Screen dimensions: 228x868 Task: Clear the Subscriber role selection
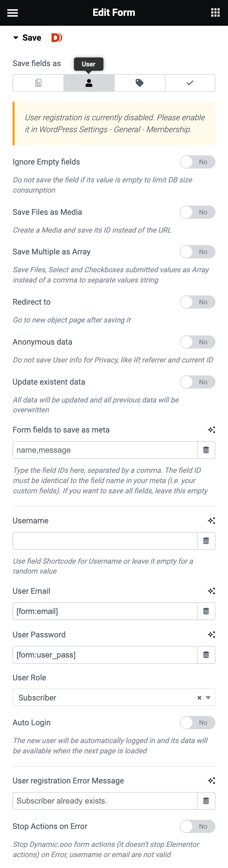tap(199, 698)
